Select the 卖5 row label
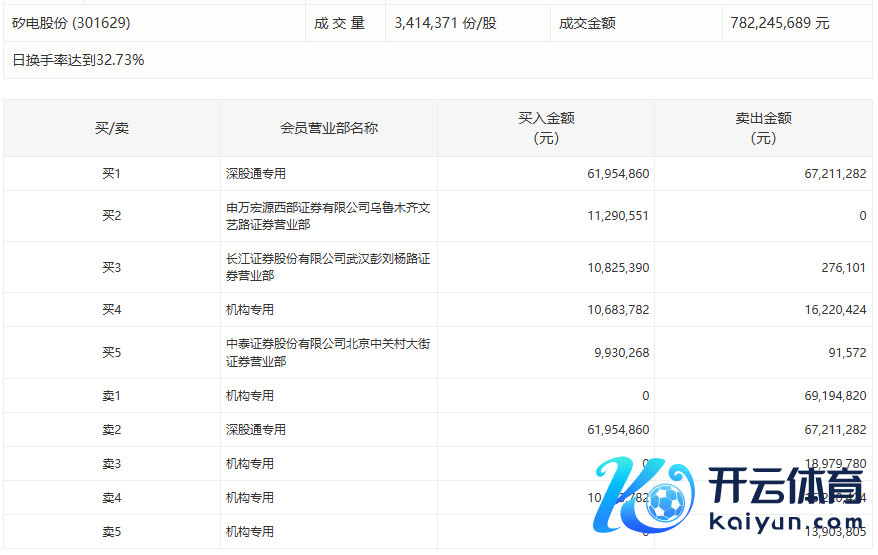 (111, 532)
